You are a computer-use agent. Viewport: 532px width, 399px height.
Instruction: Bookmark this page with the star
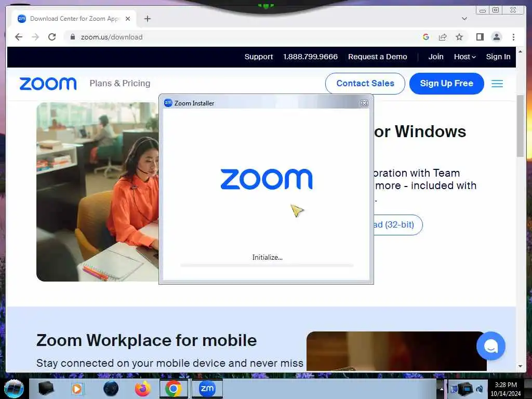pyautogui.click(x=459, y=37)
